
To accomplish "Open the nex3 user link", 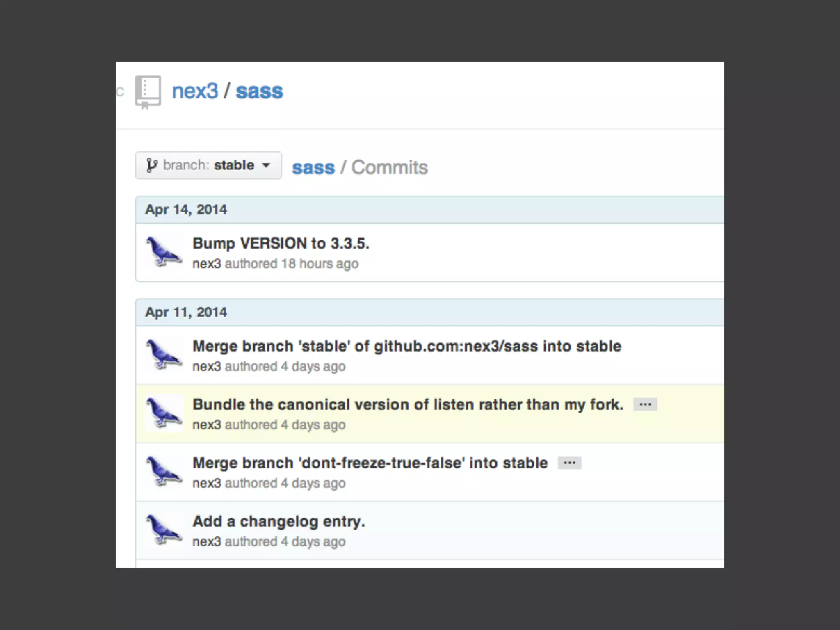I will click(x=195, y=91).
